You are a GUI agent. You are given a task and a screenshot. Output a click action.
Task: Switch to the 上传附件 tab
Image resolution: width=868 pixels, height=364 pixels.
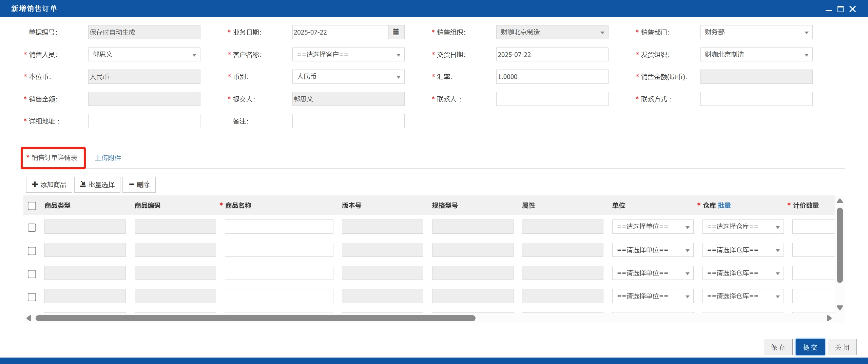(108, 158)
